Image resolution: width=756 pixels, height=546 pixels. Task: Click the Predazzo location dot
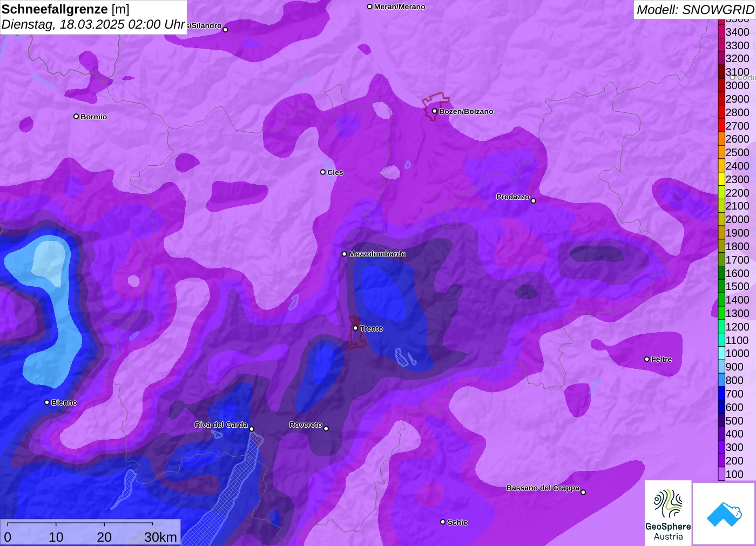[533, 201]
